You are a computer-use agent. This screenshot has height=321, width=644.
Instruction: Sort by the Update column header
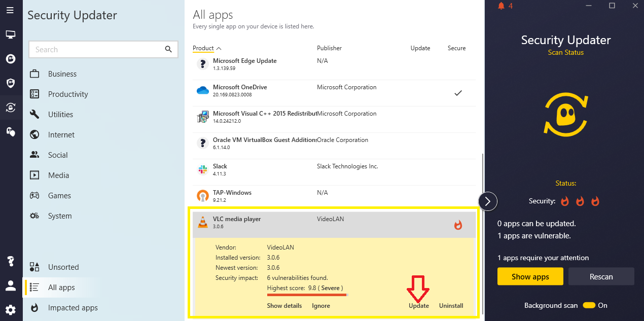(x=420, y=48)
